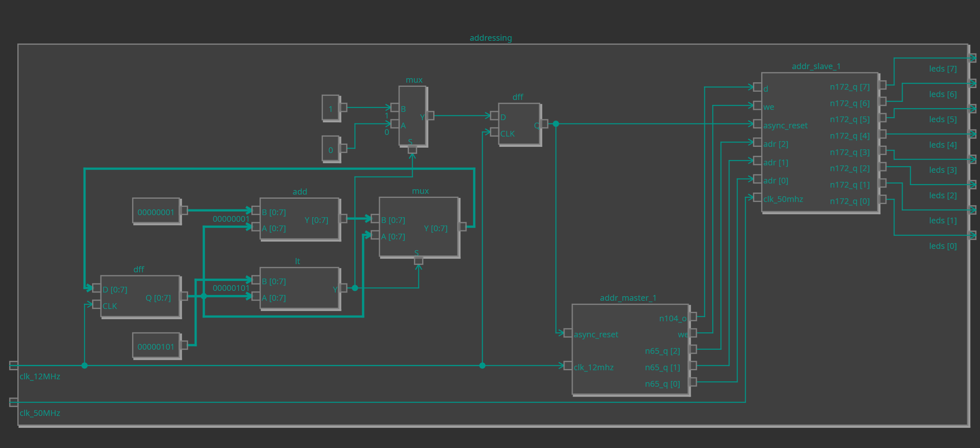Viewport: 980px width, 448px height.
Task: Click the single-bit dff block
Action: coord(519,124)
